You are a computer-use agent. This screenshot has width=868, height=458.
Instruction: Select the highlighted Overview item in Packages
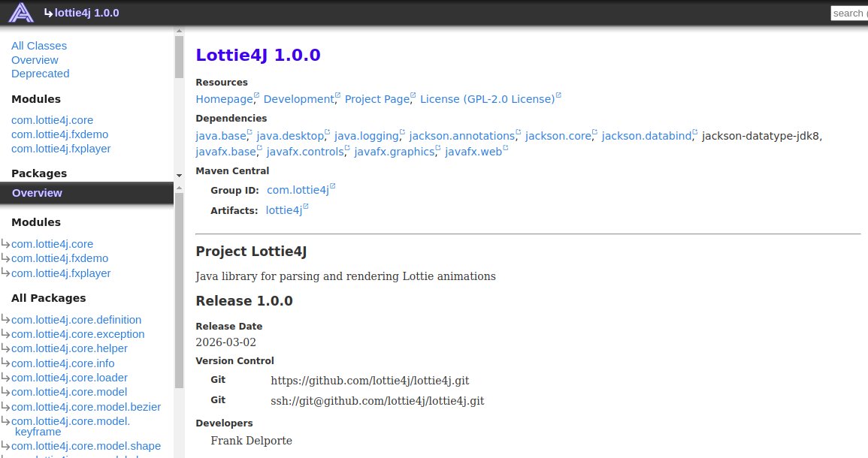[37, 193]
